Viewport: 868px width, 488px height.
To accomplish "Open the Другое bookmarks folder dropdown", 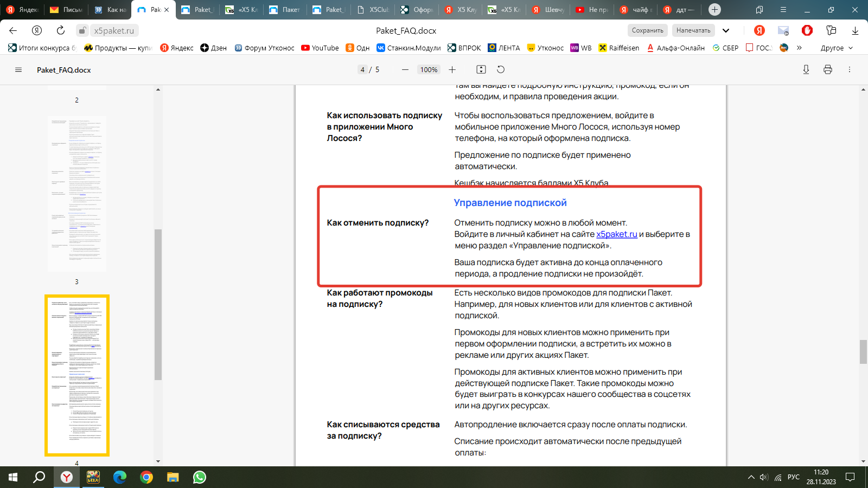I will coord(837,48).
